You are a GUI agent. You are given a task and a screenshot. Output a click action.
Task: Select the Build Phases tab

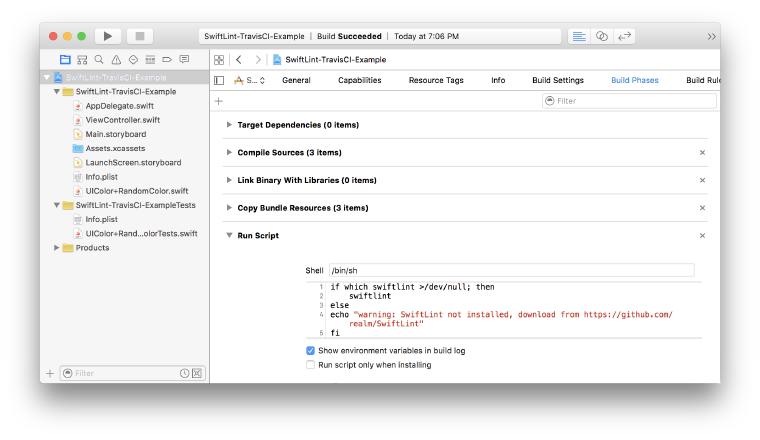pyautogui.click(x=634, y=80)
